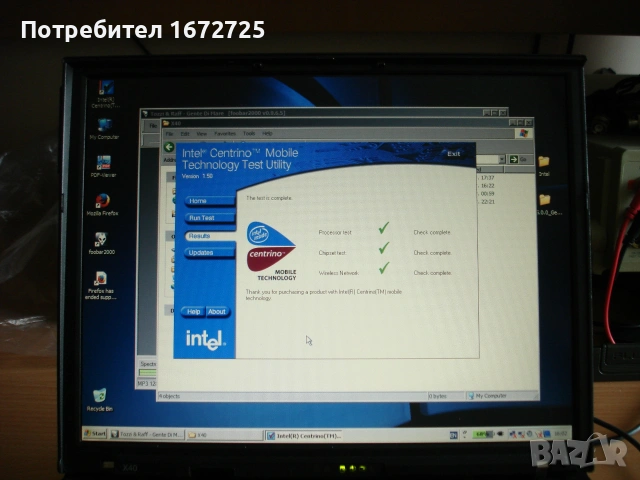Click the 'Chipset test' label
The width and height of the screenshot is (640, 480).
tap(332, 253)
